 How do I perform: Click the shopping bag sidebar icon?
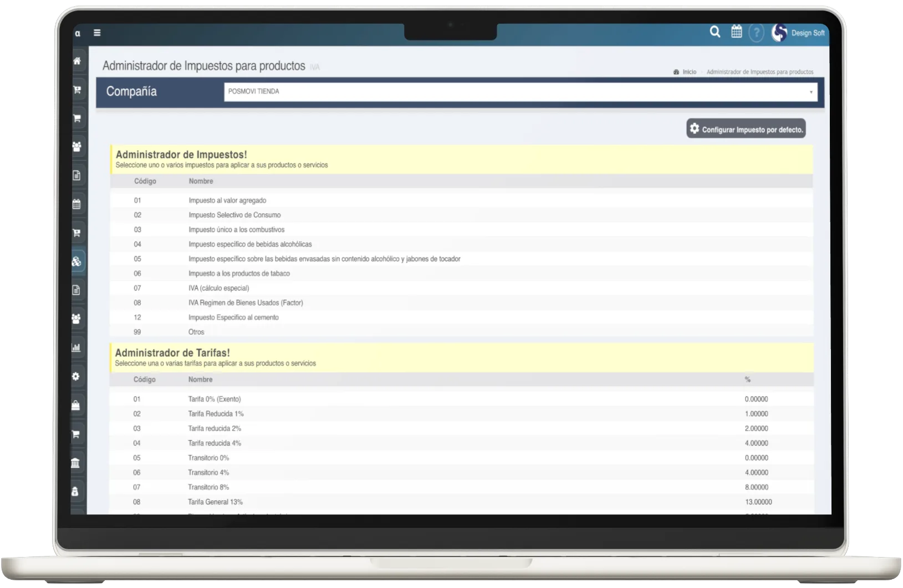[x=76, y=406]
